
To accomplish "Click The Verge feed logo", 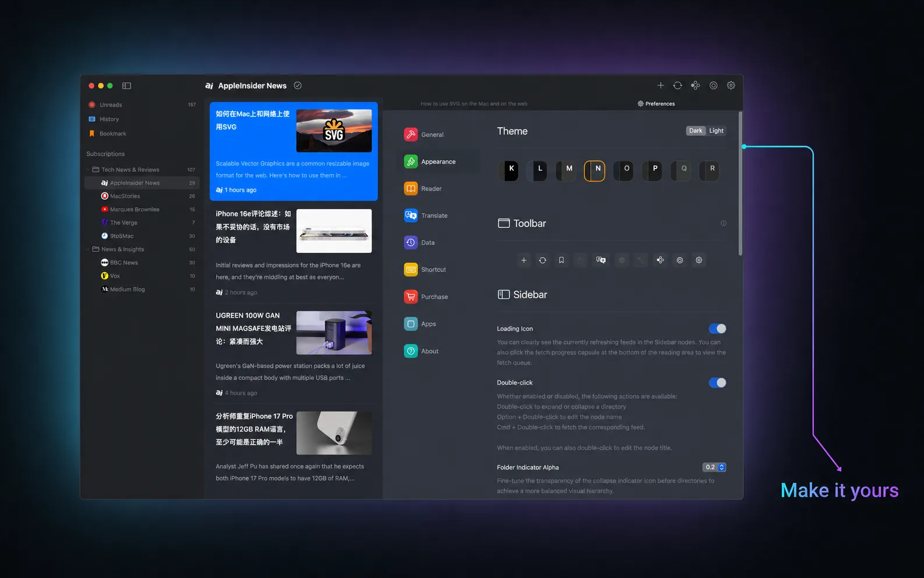I will point(105,223).
